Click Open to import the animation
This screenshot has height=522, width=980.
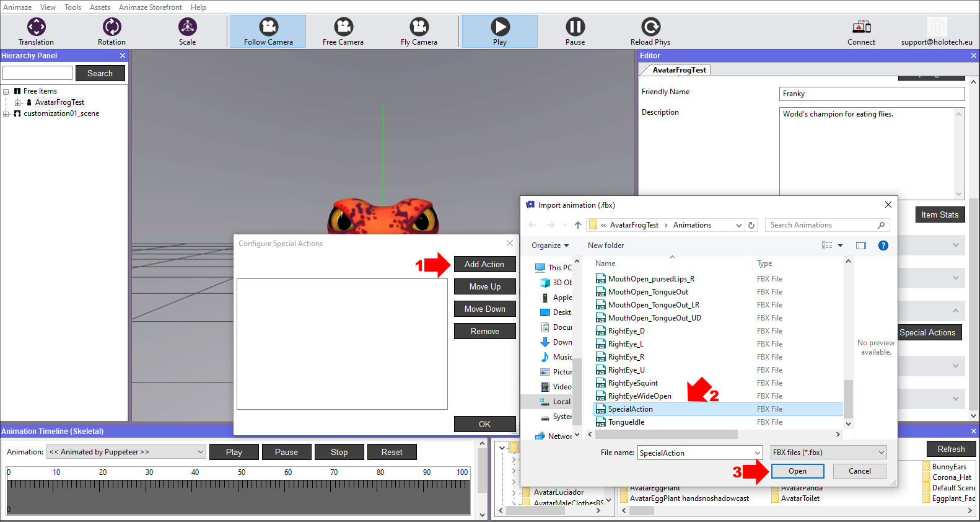pos(797,471)
